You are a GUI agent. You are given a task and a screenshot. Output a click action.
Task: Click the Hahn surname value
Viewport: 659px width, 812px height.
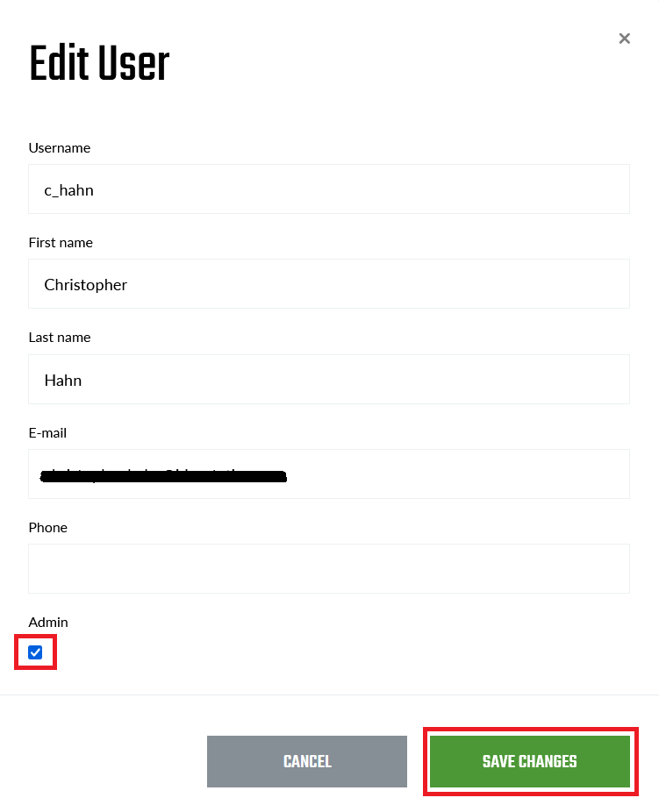coord(63,381)
